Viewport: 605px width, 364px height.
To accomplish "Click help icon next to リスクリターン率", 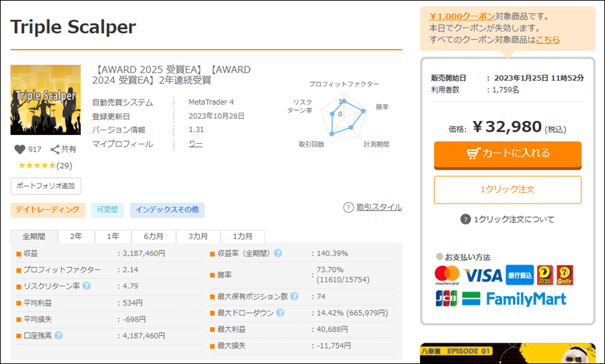I will pos(86,286).
